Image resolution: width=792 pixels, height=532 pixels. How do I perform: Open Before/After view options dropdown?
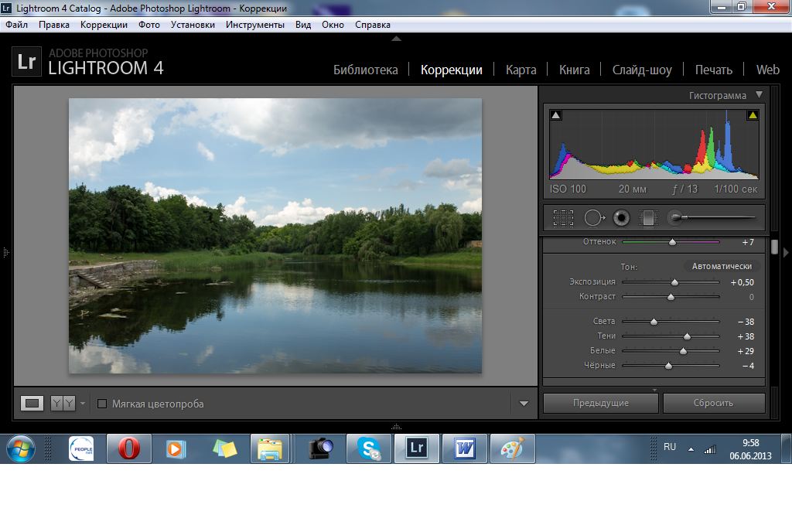pos(83,404)
